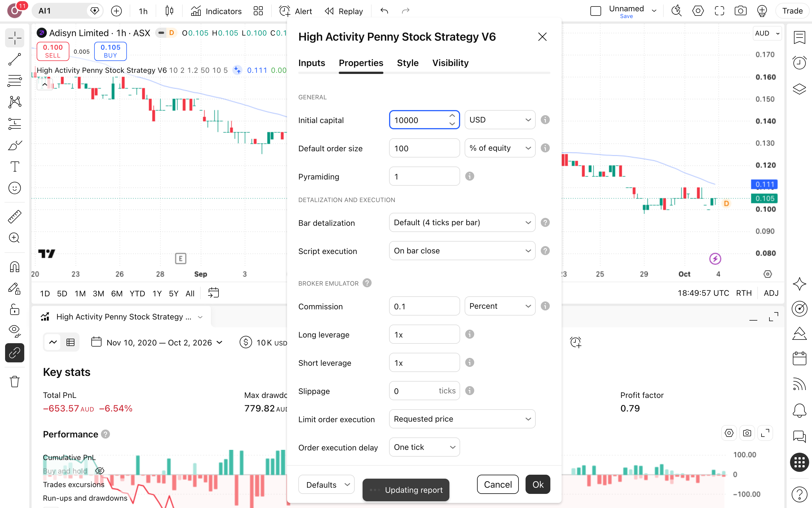Open the layout templates grid icon

(258, 11)
